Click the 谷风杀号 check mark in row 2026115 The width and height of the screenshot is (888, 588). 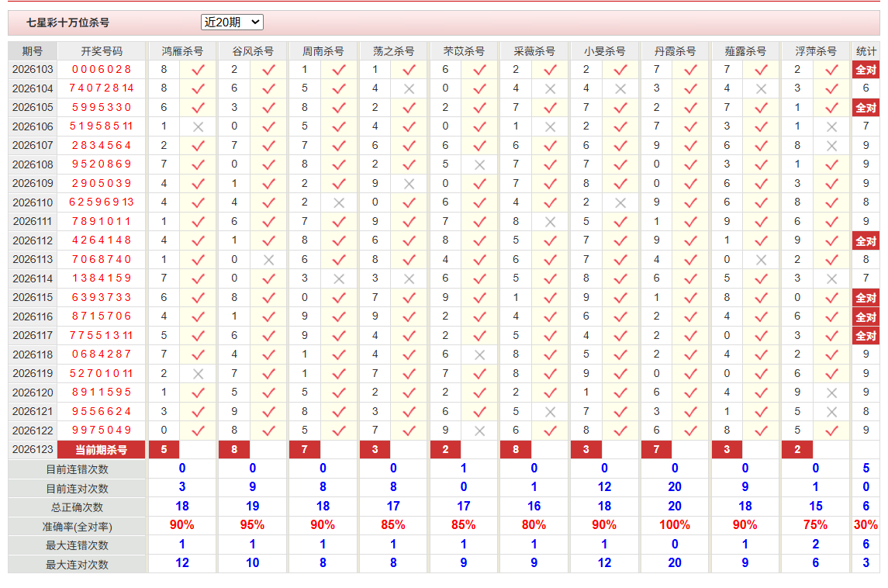(268, 298)
